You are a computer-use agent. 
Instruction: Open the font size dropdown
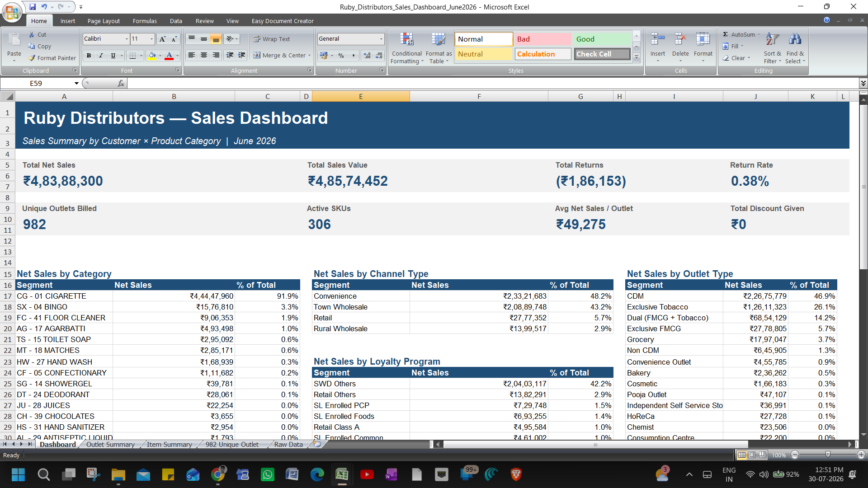tap(151, 39)
